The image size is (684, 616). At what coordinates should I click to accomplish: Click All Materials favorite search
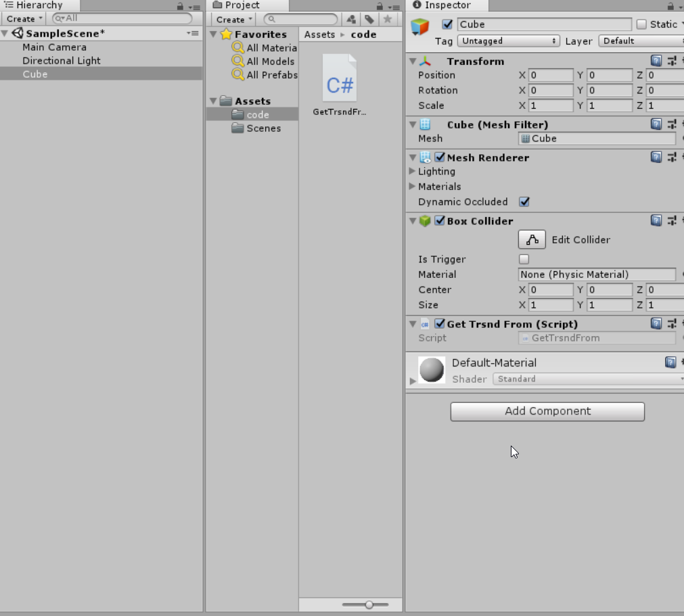[265, 47]
